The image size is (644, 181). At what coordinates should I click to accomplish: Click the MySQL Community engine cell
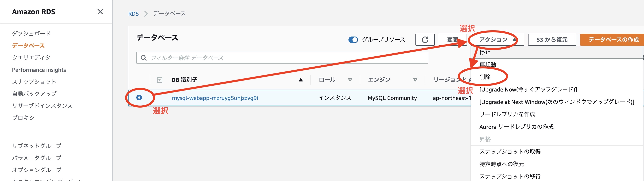pos(392,98)
